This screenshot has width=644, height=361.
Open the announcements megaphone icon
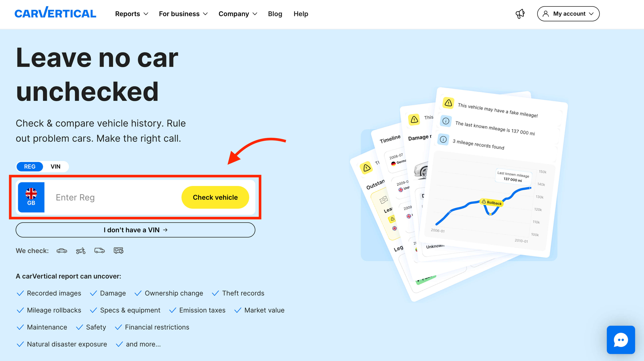tap(520, 14)
